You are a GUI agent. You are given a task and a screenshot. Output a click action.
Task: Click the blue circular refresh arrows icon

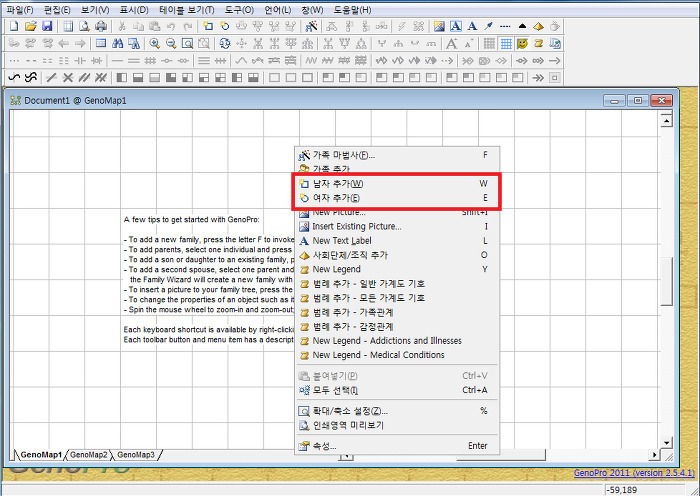point(225,43)
